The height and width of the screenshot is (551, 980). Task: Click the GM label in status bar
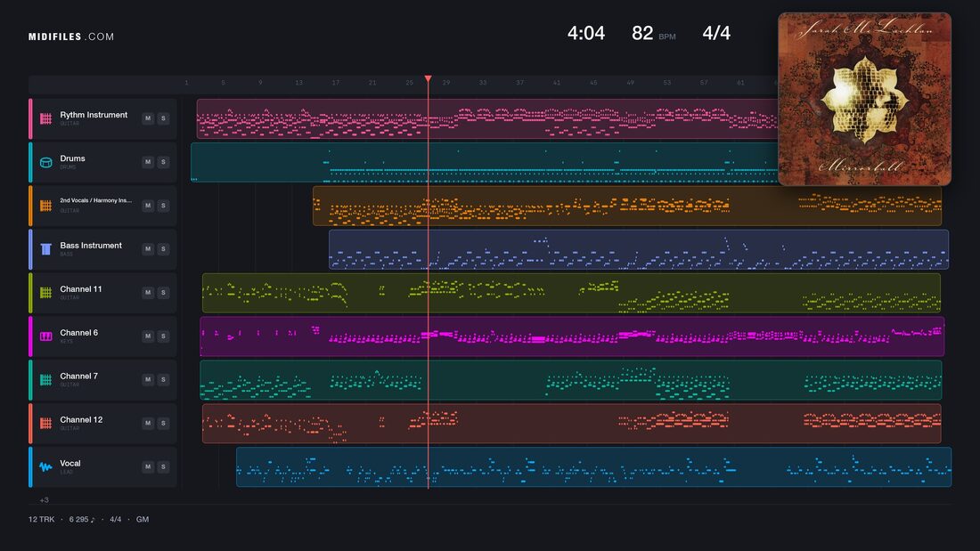click(x=143, y=519)
